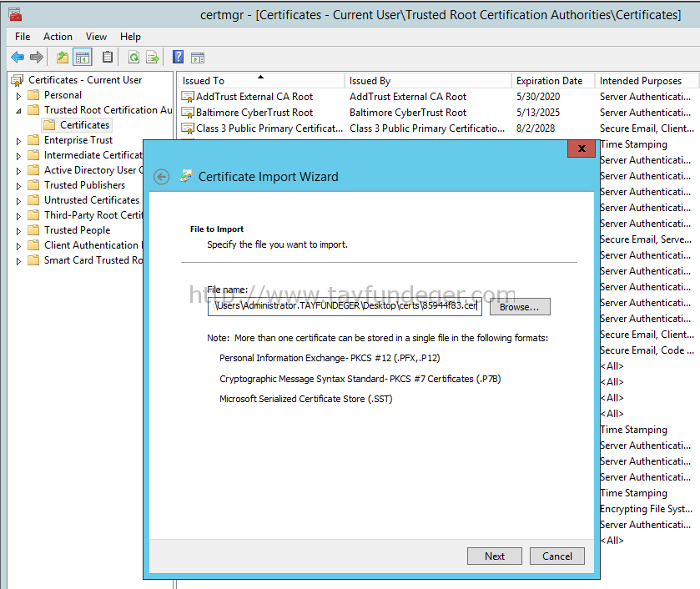Sort by Expiration Date column header
Viewport: 700px width, 589px height.
point(553,81)
